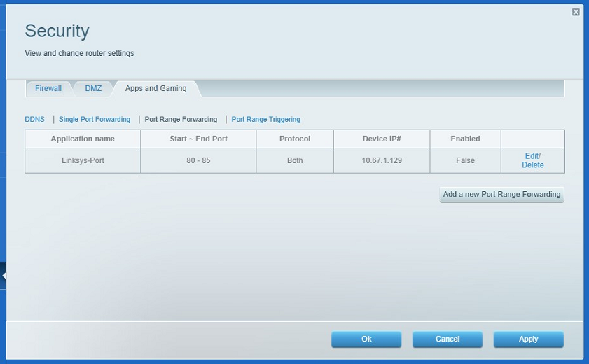Select the False enabled cell
Viewport: 589px width, 364px height.
point(466,160)
